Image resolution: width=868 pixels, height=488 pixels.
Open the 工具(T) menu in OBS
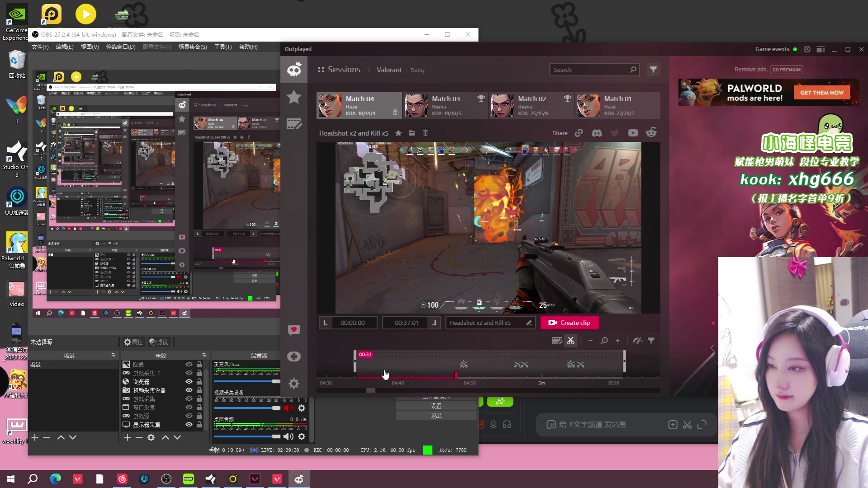click(223, 47)
